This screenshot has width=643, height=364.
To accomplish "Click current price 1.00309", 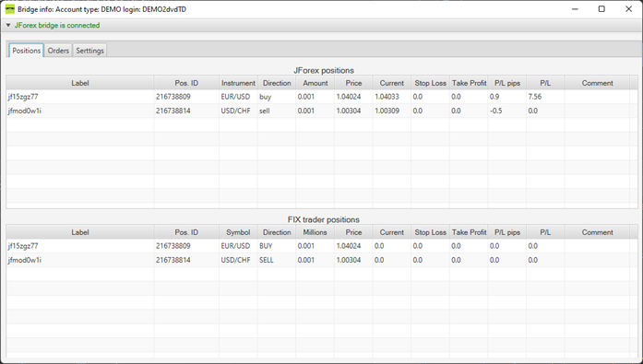I will (387, 111).
